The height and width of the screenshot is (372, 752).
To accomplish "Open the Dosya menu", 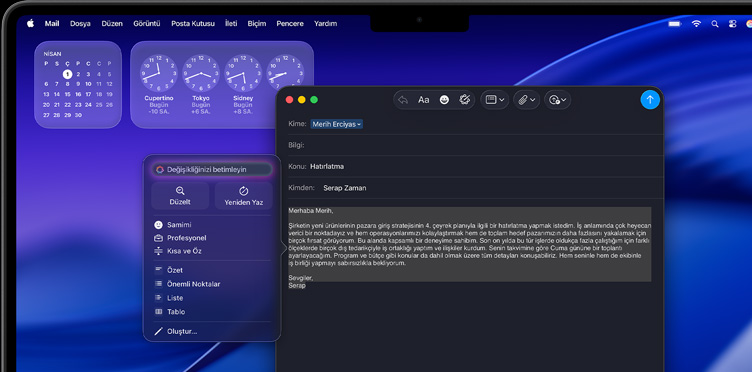I will click(80, 23).
